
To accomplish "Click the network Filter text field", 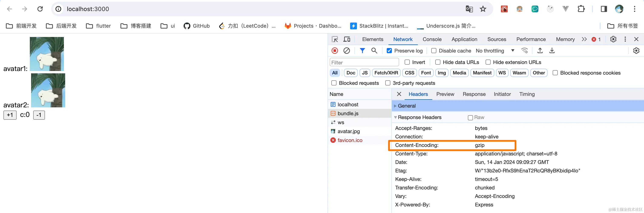I will tap(364, 62).
